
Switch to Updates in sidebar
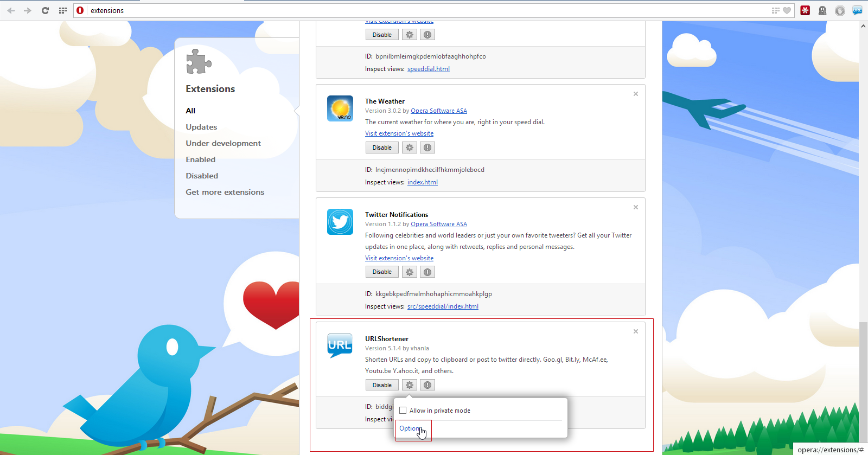coord(201,127)
